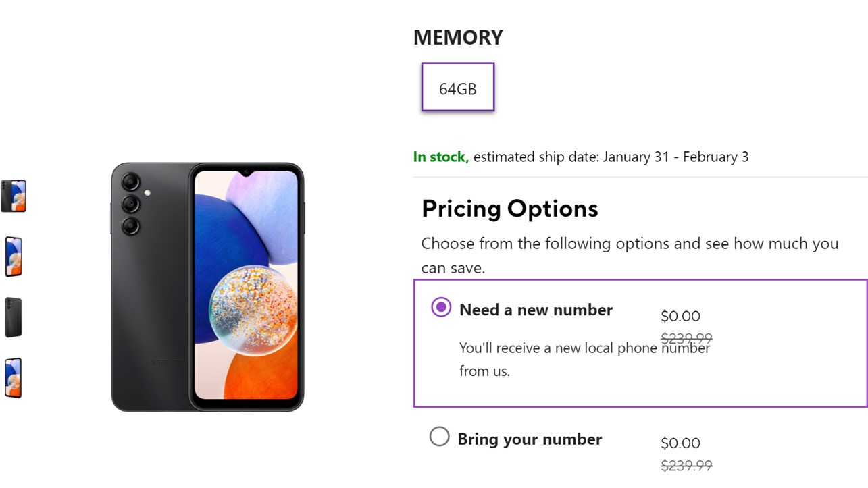
Task: Click crossed-out $239.99 beside Bring your number
Action: (686, 465)
